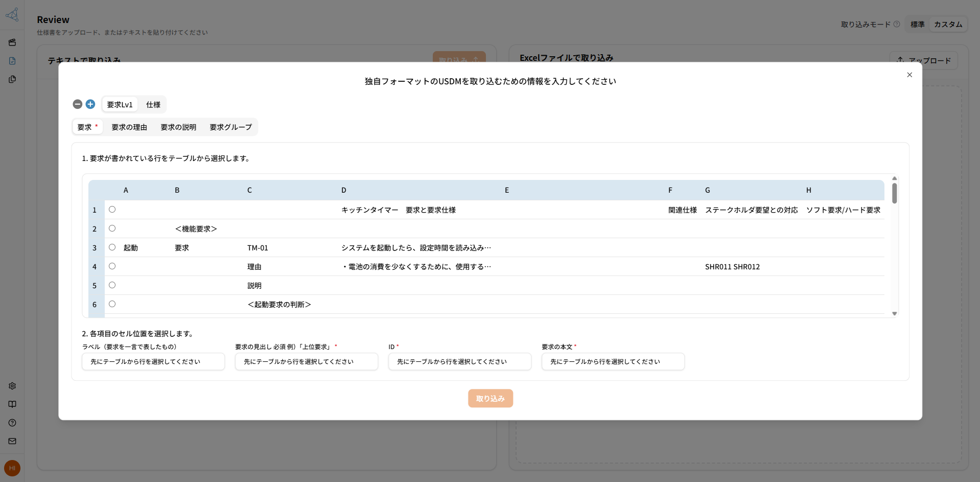Click the 取り込みモード help question icon
Viewport: 980px width, 482px height.
tap(897, 24)
